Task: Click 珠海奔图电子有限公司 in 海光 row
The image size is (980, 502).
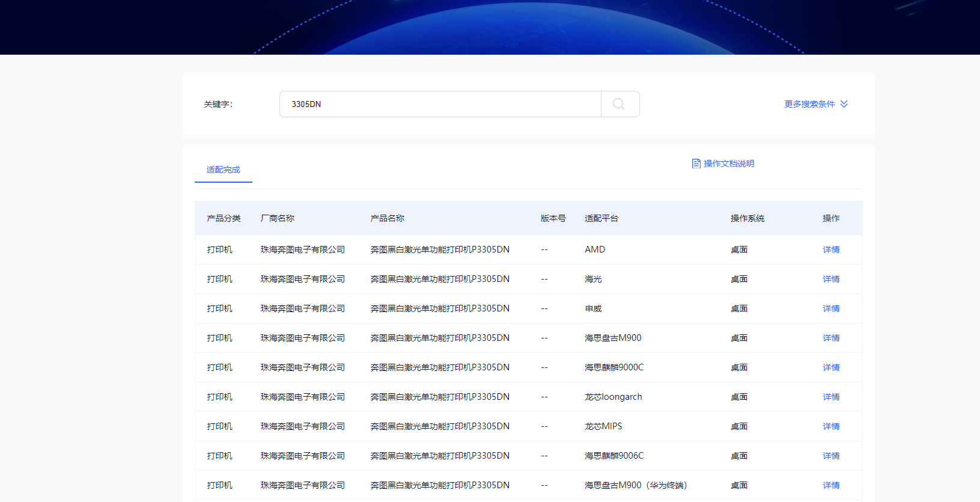Action: click(x=303, y=279)
